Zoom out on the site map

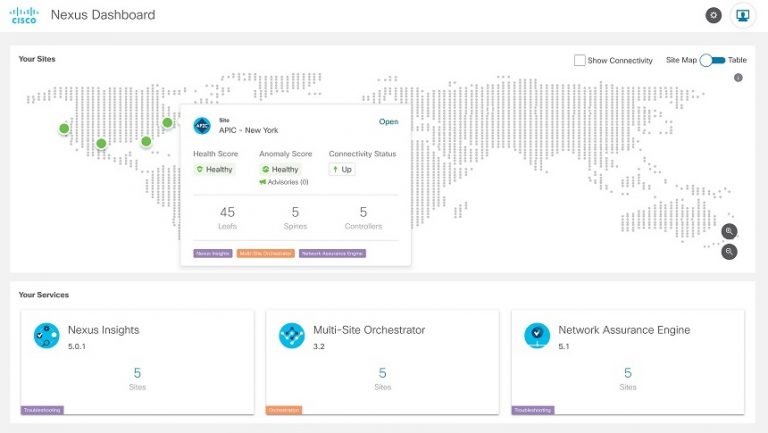tap(729, 252)
